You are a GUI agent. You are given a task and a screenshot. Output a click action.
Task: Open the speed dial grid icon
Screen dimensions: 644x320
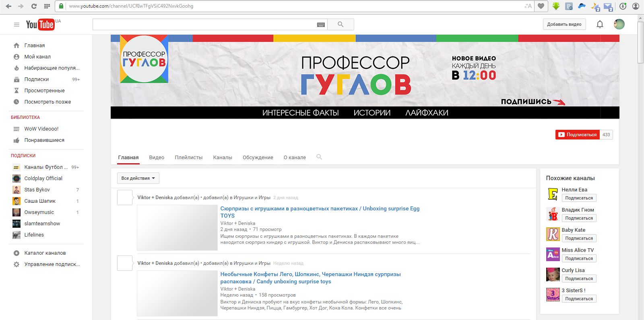tap(47, 6)
